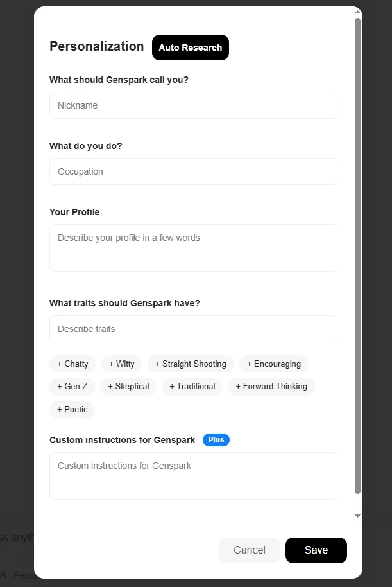
Task: Choose the Traditional trait chip
Action: coord(192,387)
